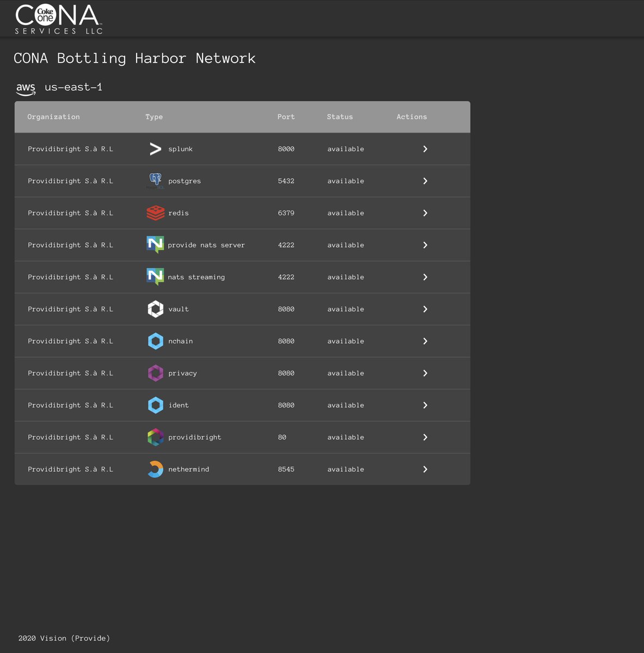Click the vault hexagon icon
Image resolution: width=644 pixels, height=653 pixels.
click(155, 309)
